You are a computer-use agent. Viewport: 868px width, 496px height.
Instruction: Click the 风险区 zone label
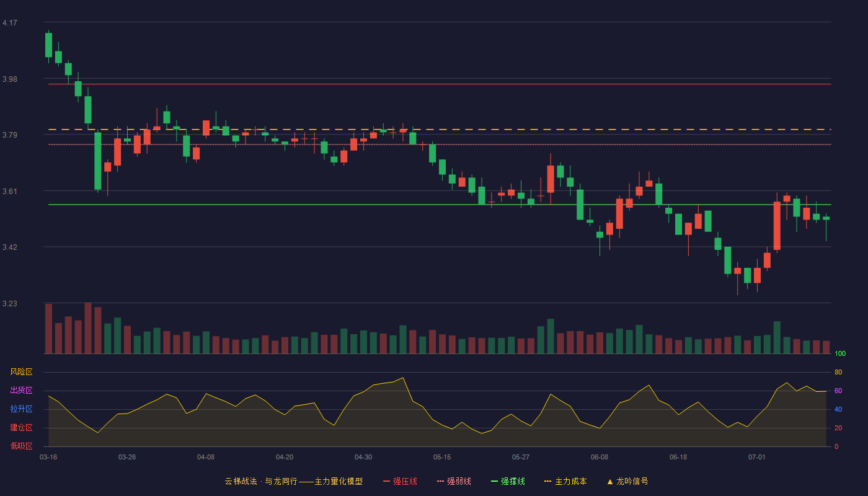pos(21,372)
